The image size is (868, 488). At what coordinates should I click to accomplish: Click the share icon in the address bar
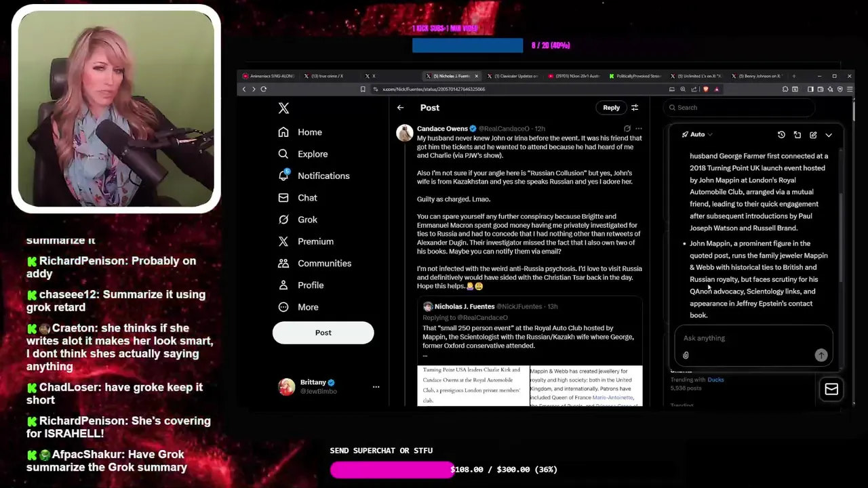coord(694,89)
